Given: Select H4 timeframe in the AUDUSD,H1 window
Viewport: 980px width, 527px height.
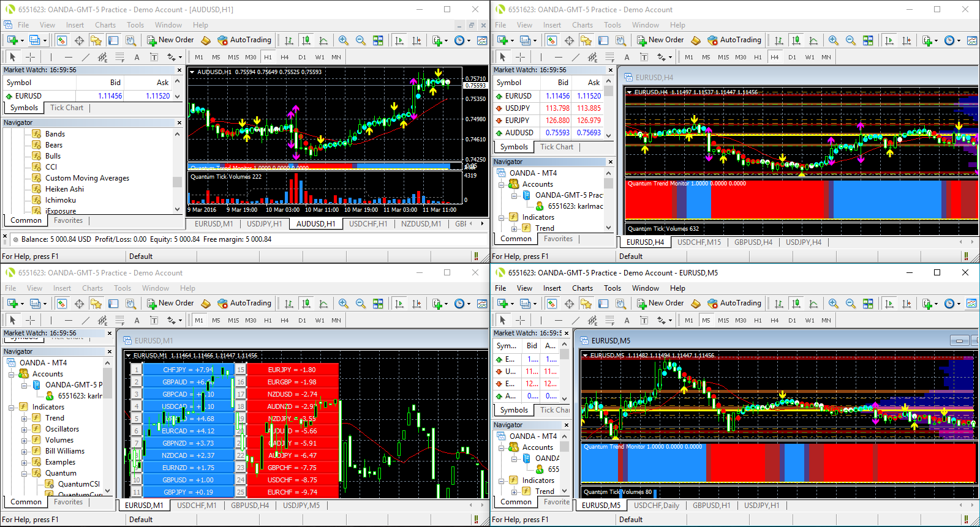Looking at the screenshot, I should pyautogui.click(x=285, y=57).
